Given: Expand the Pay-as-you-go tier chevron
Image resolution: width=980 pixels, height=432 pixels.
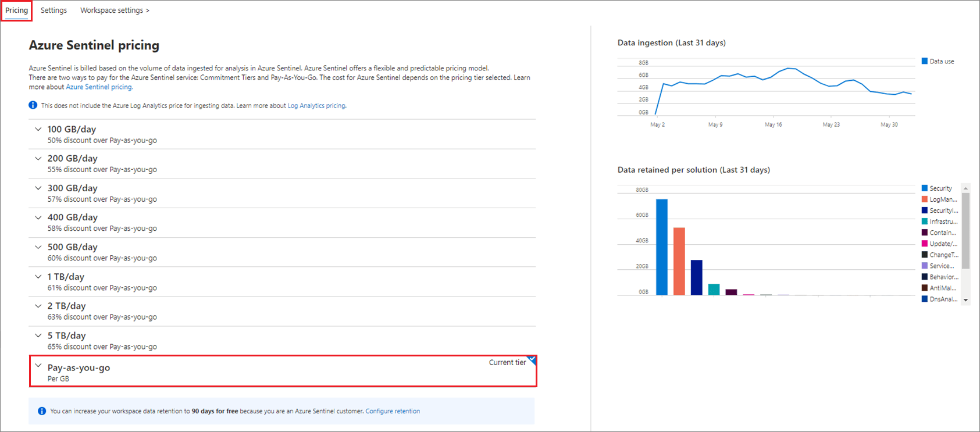Looking at the screenshot, I should coord(38,366).
